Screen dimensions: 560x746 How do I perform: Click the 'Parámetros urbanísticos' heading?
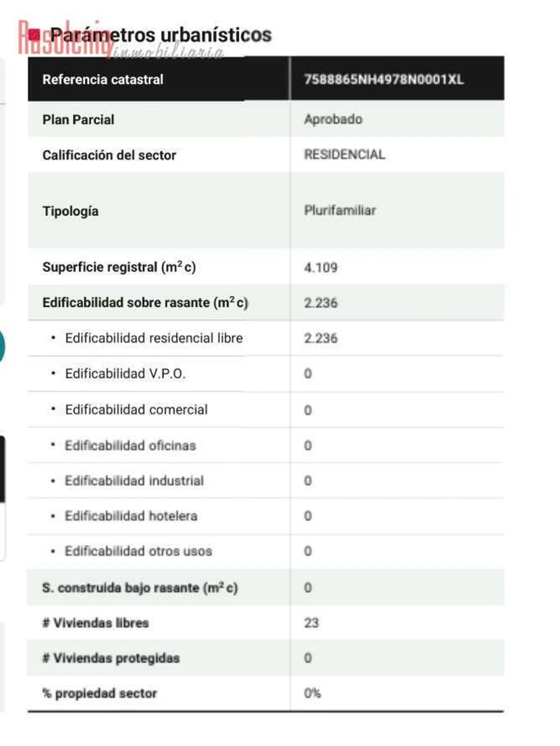point(161,35)
